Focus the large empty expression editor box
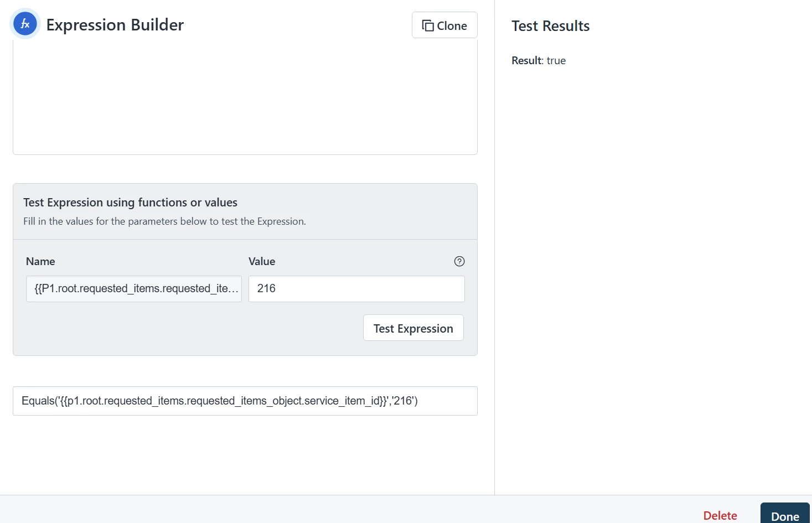The height and width of the screenshot is (523, 812). [x=245, y=97]
